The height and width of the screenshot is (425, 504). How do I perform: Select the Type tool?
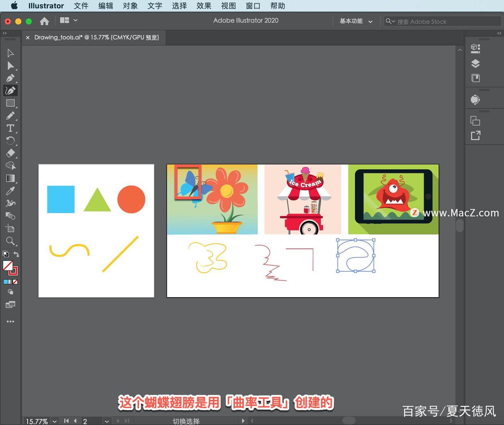11,128
